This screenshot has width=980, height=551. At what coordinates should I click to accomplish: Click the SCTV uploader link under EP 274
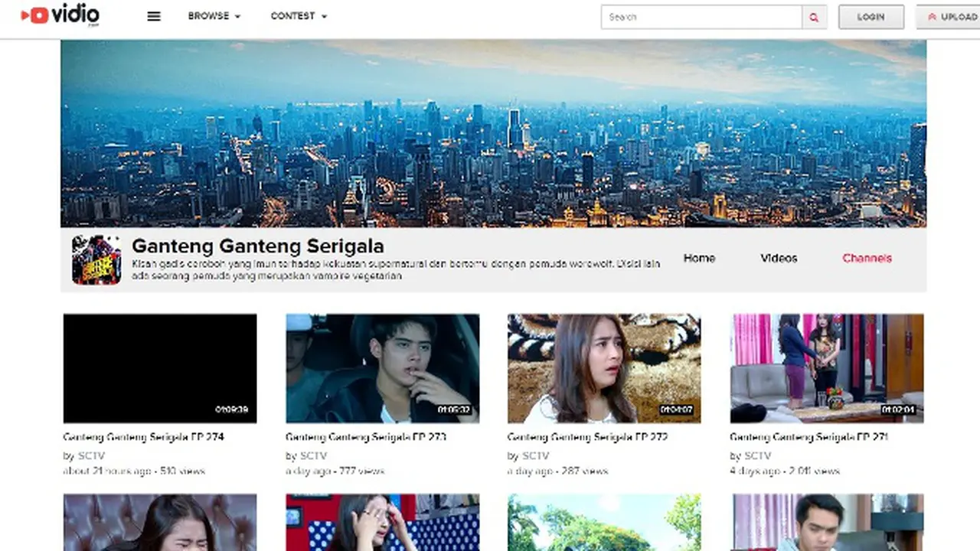91,456
